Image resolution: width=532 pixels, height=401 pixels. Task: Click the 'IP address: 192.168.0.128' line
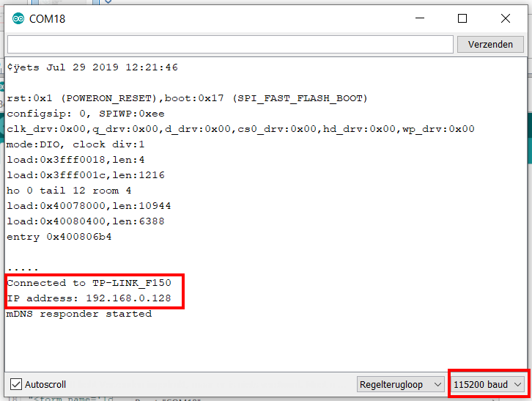88,298
